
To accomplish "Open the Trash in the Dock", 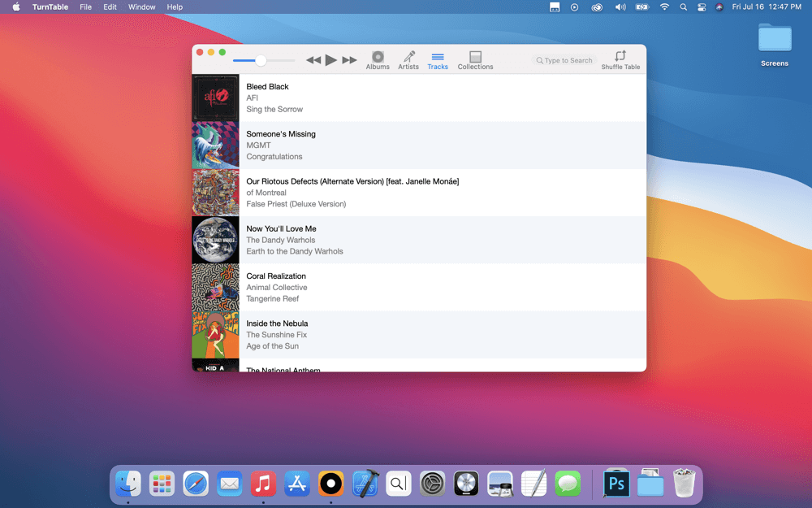I will (684, 483).
